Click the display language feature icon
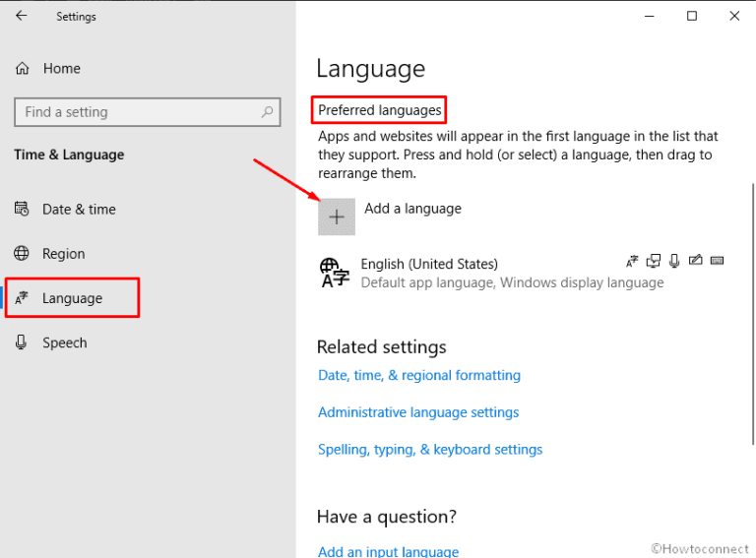 (x=632, y=262)
